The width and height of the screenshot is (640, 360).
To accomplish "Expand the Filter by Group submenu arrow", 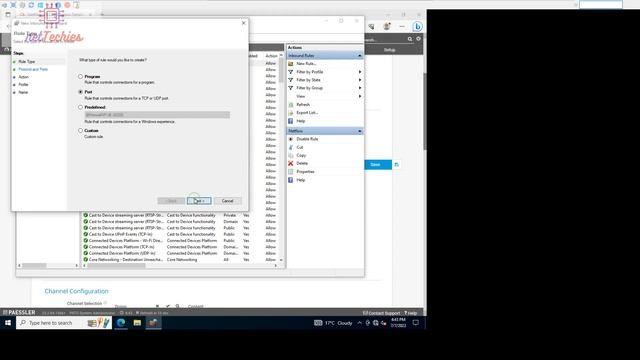I will click(x=360, y=88).
